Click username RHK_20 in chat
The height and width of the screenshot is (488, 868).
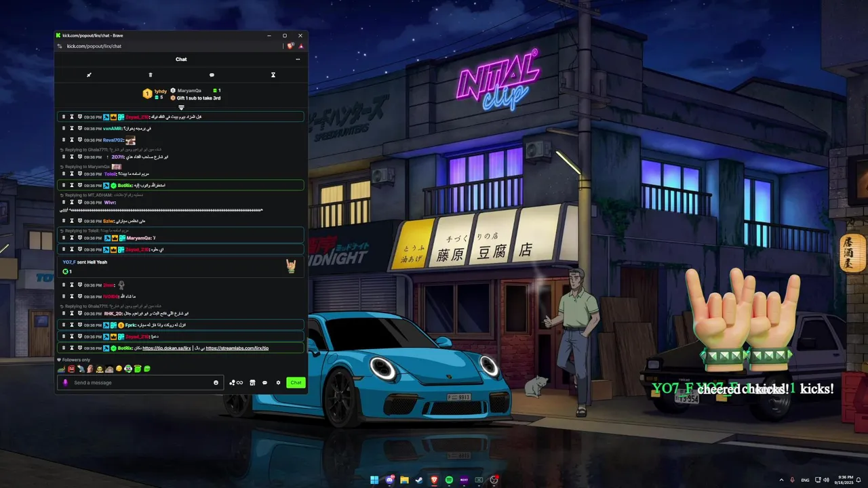(113, 314)
